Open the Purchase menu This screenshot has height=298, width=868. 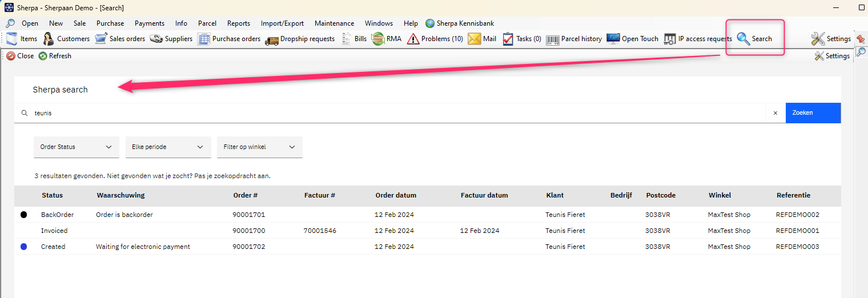pos(110,23)
